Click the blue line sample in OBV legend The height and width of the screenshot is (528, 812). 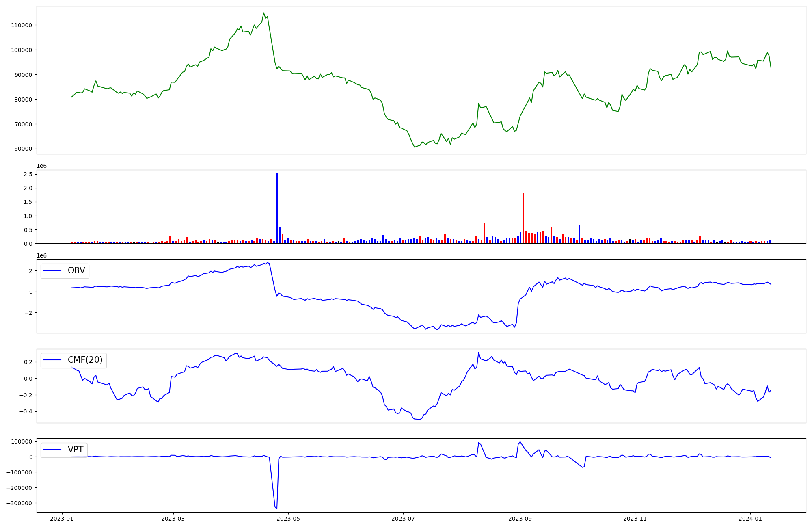(x=52, y=270)
